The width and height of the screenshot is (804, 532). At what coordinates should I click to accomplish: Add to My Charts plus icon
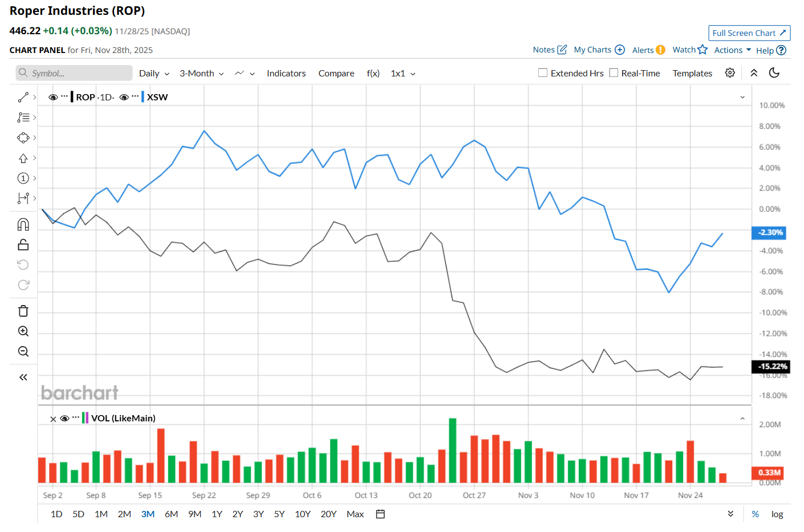coord(620,50)
